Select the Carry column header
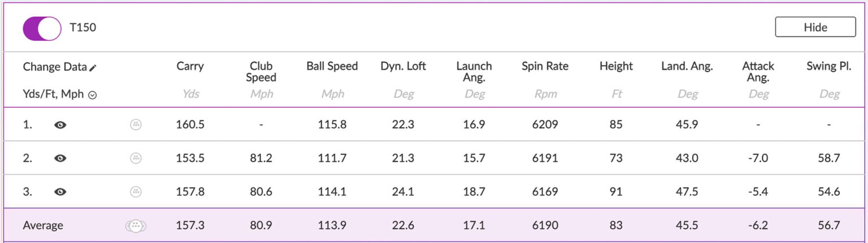Screen dimensions: 868x243 [x=190, y=66]
